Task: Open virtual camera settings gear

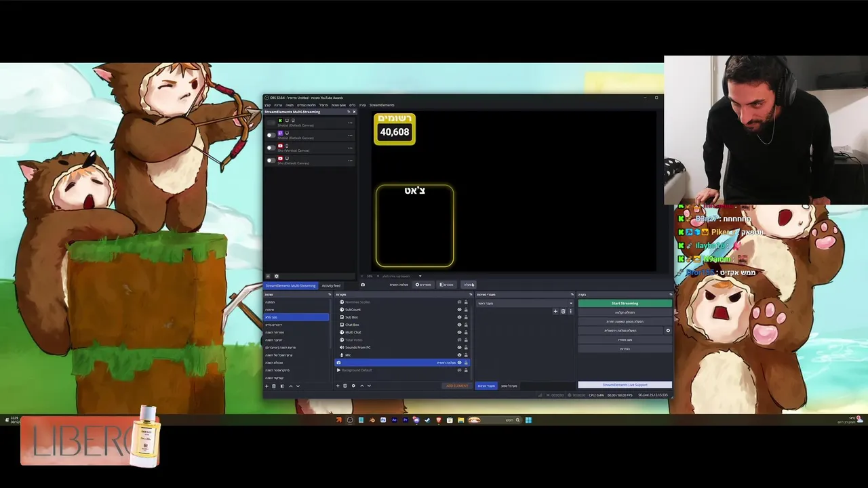Action: [x=668, y=331]
